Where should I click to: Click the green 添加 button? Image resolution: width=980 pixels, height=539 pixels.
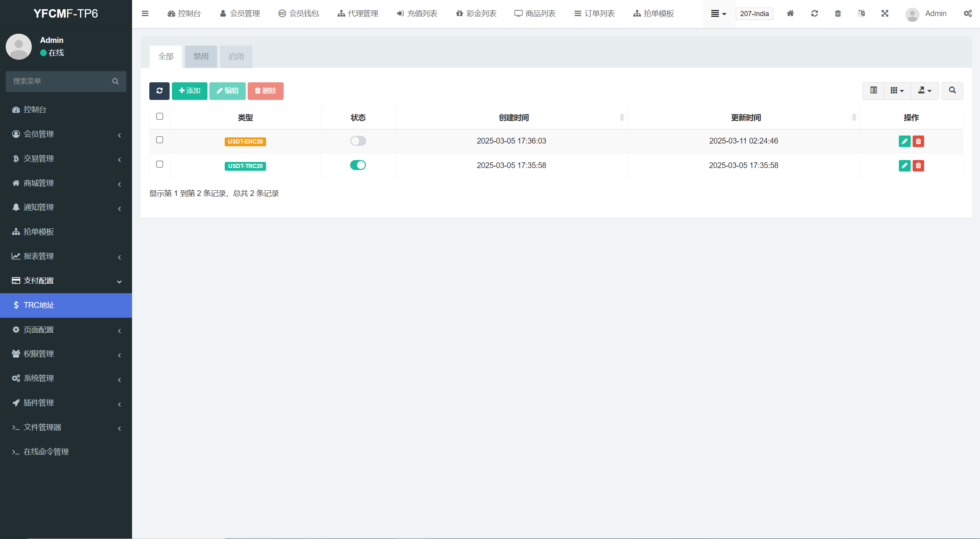coord(189,91)
